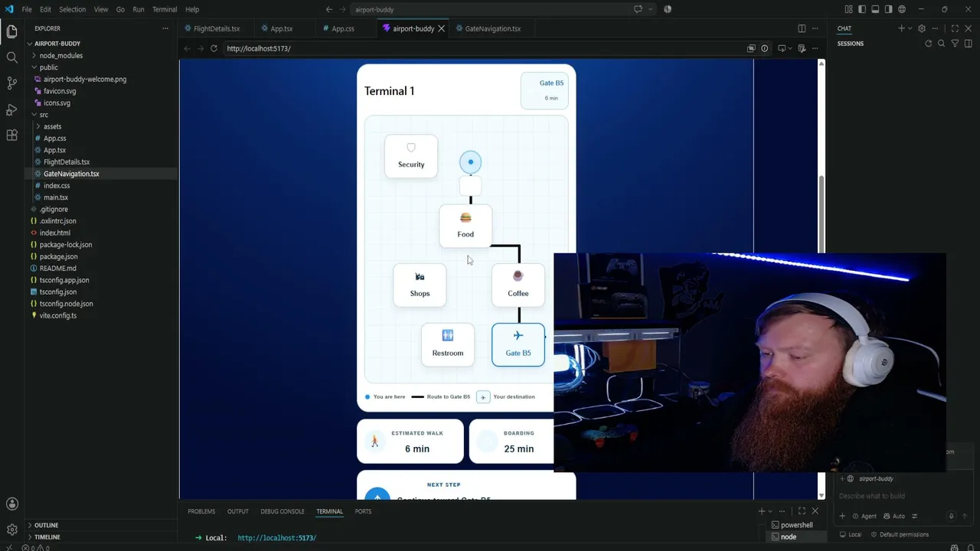Image resolution: width=980 pixels, height=551 pixels.
Task: Open the localhost:5173 link in terminal
Action: click(276, 538)
